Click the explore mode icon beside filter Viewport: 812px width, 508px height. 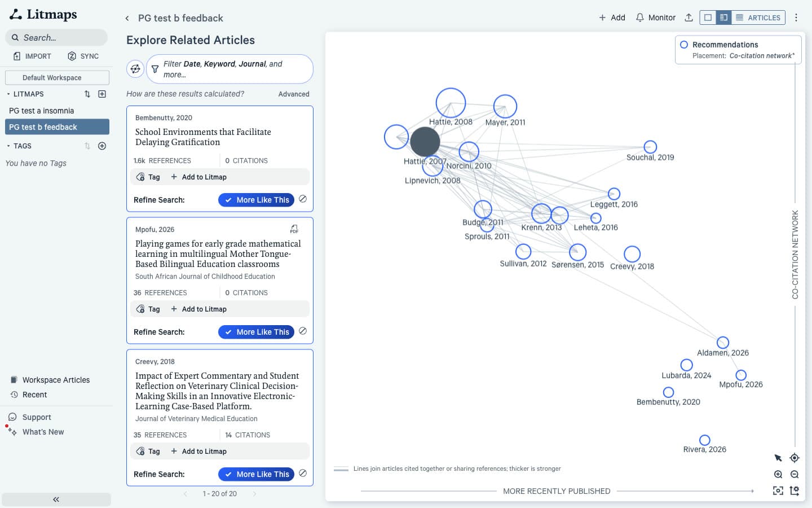click(x=135, y=69)
